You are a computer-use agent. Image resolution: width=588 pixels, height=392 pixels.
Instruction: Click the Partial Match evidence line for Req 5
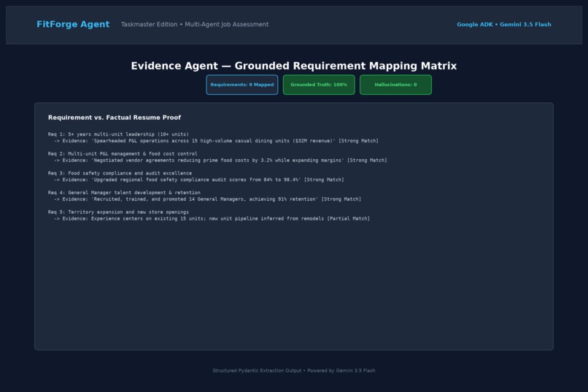212,219
